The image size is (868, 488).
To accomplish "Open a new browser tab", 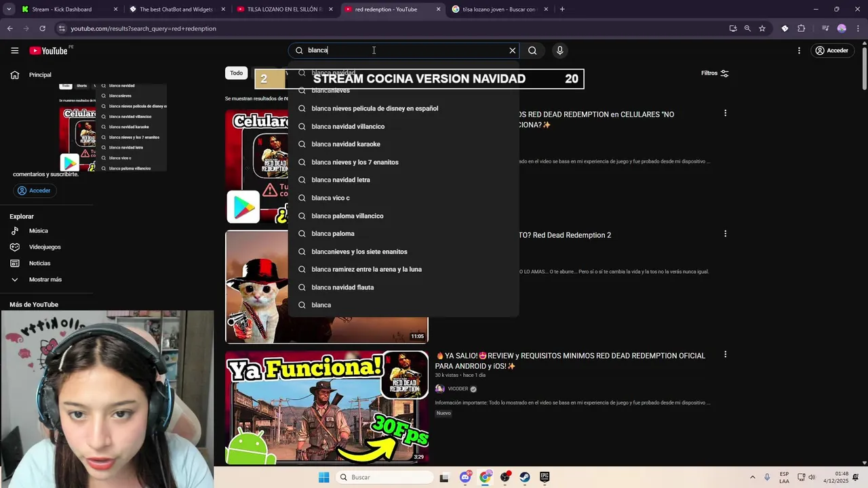I will [x=562, y=9].
